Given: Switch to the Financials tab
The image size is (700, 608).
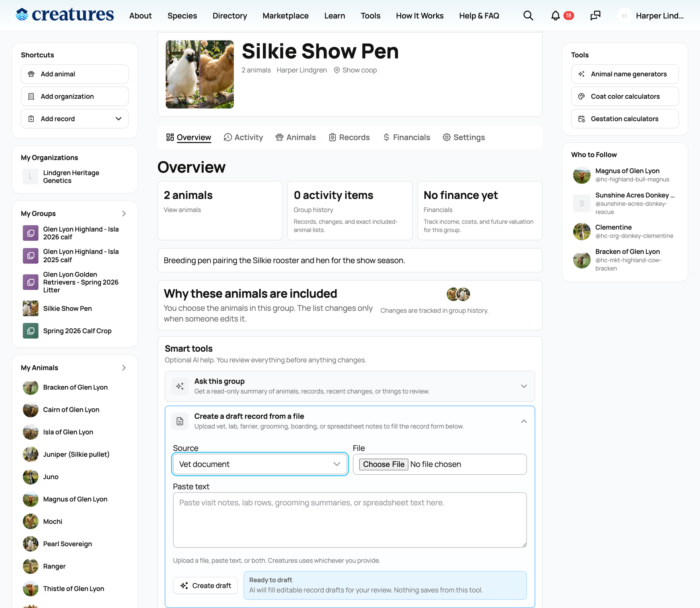Looking at the screenshot, I should (406, 137).
